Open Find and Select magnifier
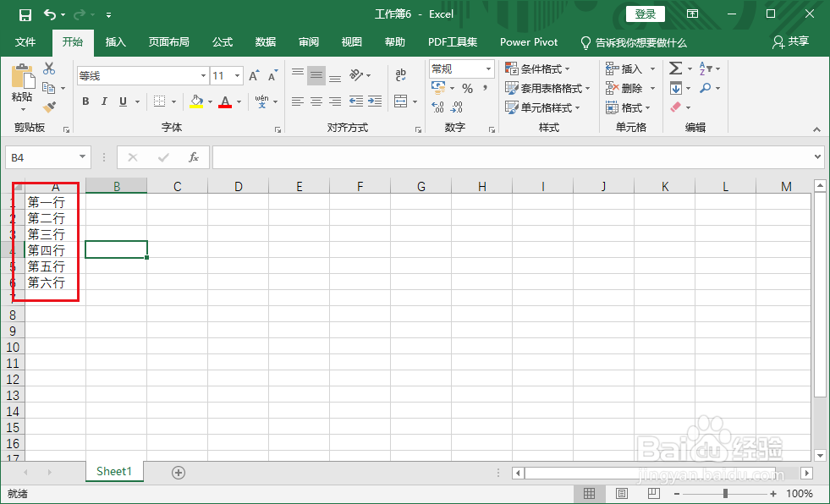830x504 pixels. [705, 88]
